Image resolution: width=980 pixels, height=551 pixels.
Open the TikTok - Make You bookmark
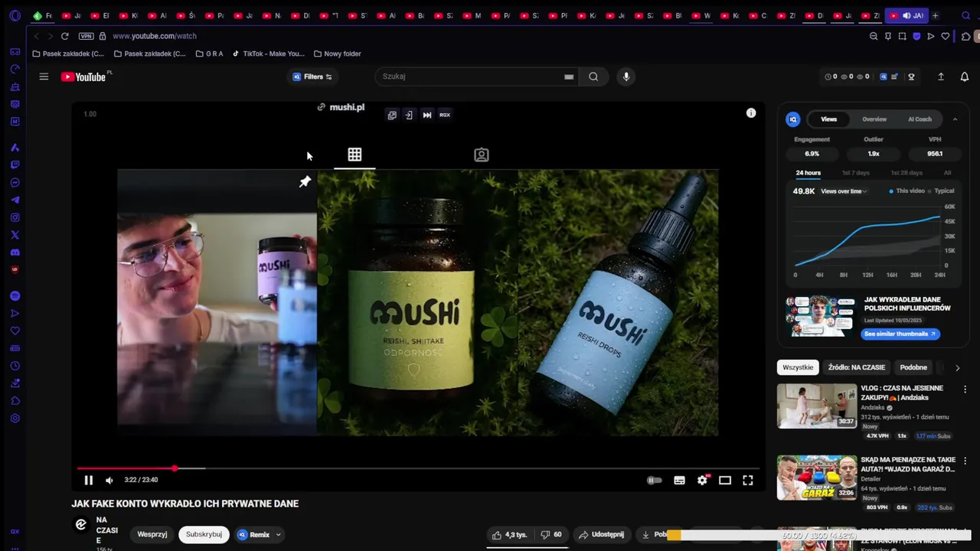click(269, 54)
